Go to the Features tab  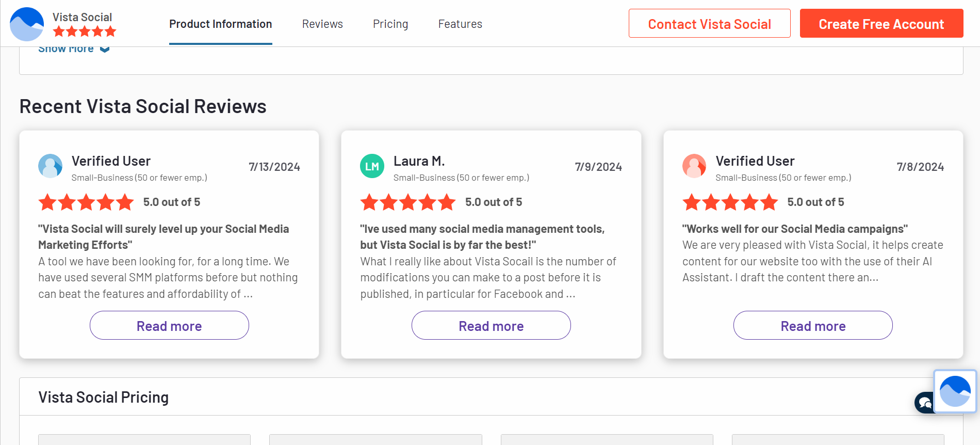point(460,24)
